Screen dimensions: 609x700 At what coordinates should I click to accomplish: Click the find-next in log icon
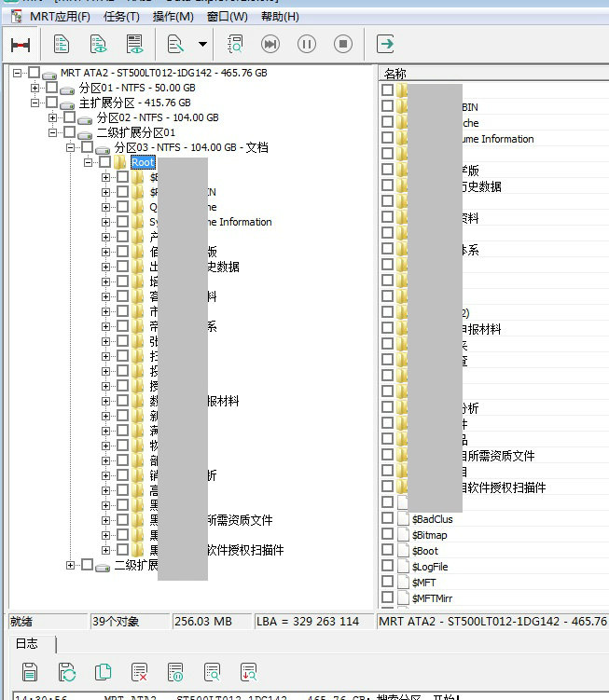pos(248,672)
